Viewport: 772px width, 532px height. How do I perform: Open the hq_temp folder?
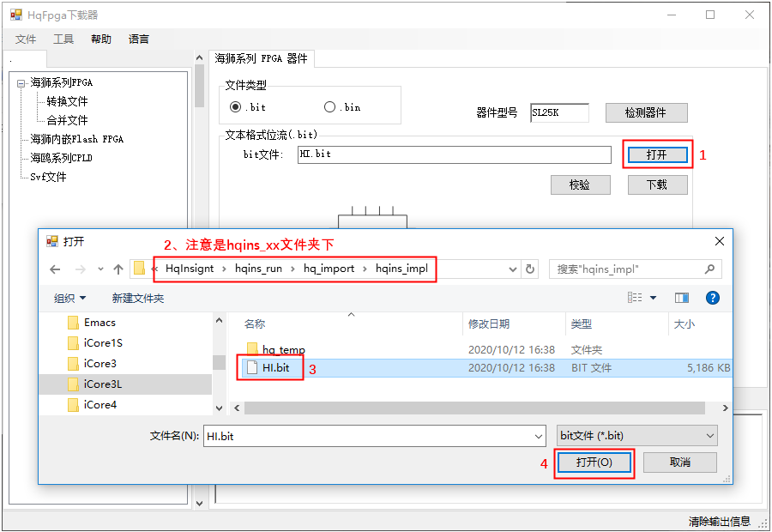[x=283, y=349]
